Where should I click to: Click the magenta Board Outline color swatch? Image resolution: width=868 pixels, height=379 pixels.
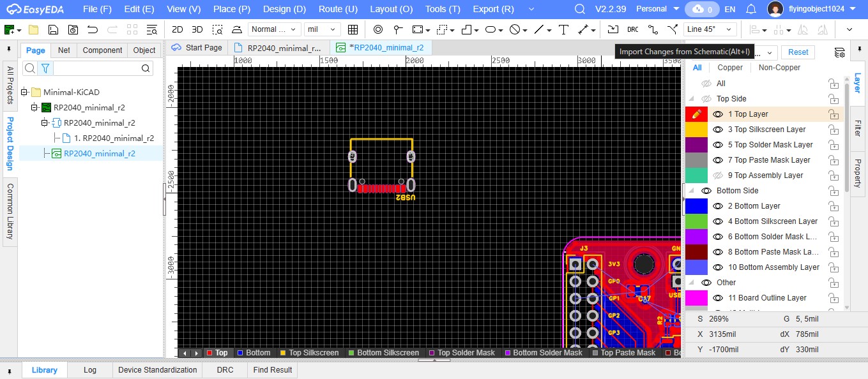pyautogui.click(x=696, y=298)
